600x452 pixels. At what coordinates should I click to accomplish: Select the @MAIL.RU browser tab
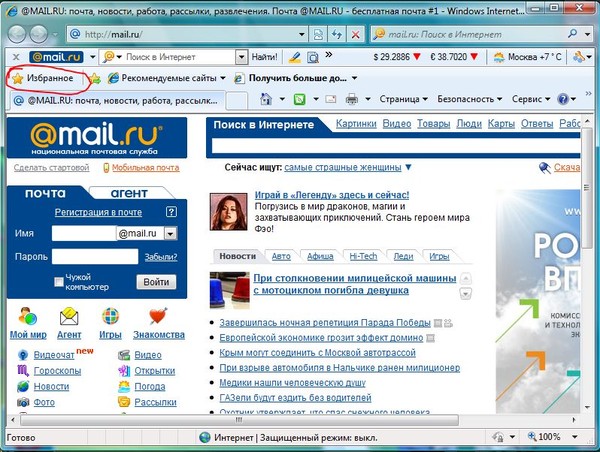click(x=116, y=101)
